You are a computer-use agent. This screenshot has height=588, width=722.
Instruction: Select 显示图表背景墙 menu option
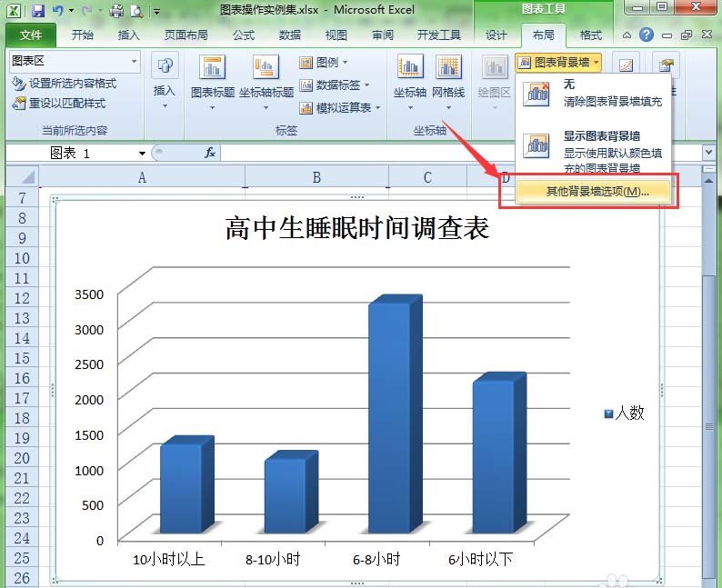594,151
